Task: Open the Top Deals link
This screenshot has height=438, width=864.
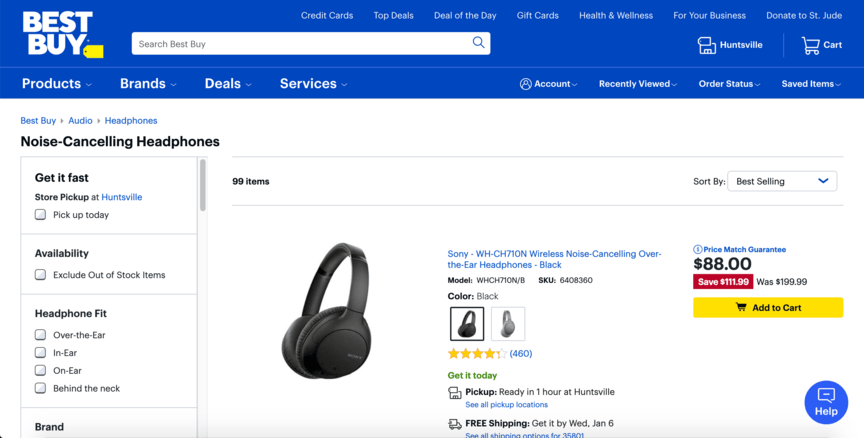Action: (x=394, y=16)
